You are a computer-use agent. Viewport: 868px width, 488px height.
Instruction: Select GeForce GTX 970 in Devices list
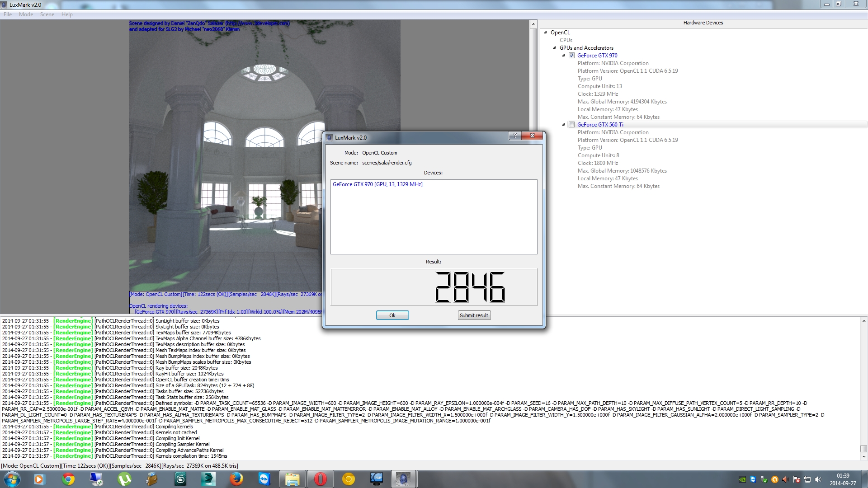pos(377,184)
